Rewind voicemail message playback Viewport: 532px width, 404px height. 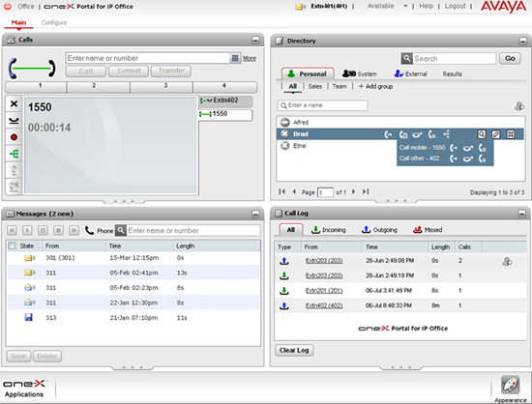point(12,231)
